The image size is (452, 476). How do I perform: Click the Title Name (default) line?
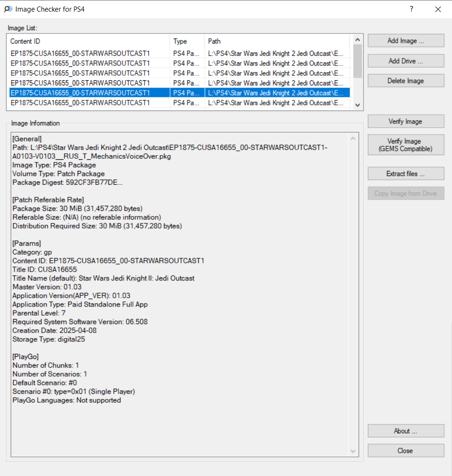point(103,278)
